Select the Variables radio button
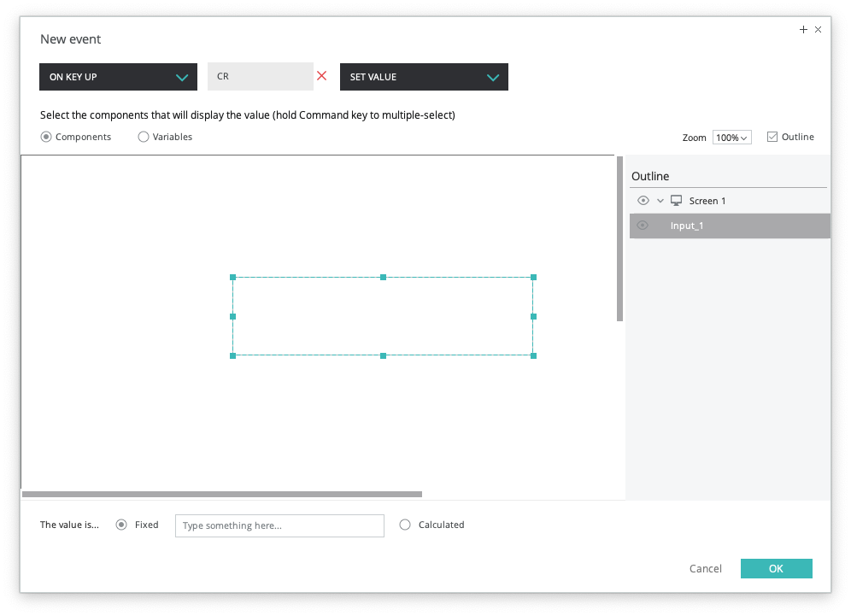The height and width of the screenshot is (616, 851). click(144, 137)
